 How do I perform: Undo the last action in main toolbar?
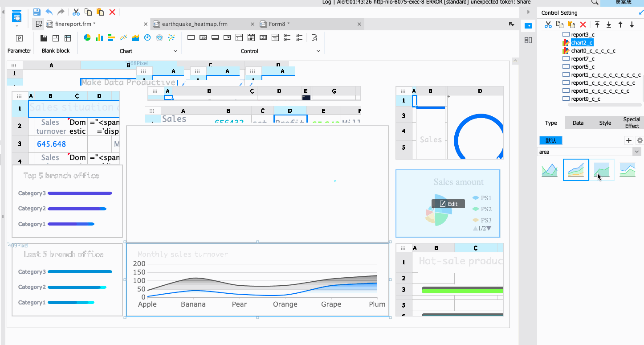click(x=49, y=12)
